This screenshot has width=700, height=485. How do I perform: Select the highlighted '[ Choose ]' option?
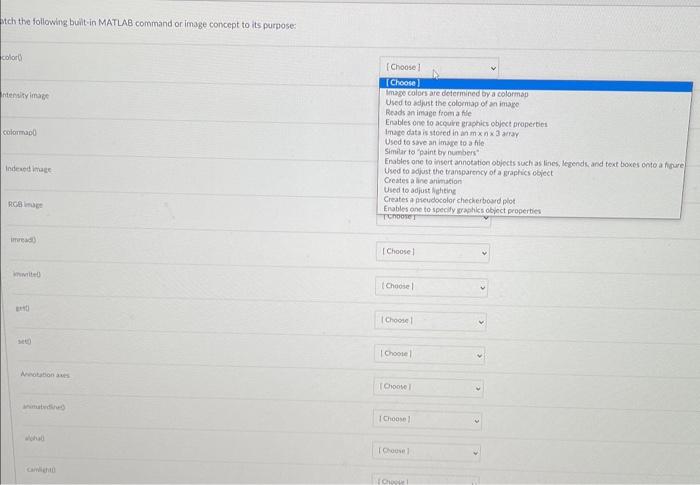[536, 84]
